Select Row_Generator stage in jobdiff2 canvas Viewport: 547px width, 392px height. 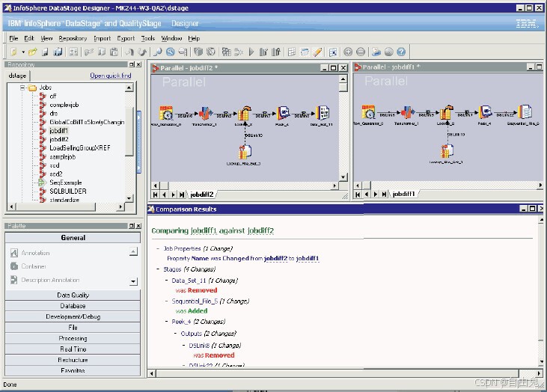166,113
